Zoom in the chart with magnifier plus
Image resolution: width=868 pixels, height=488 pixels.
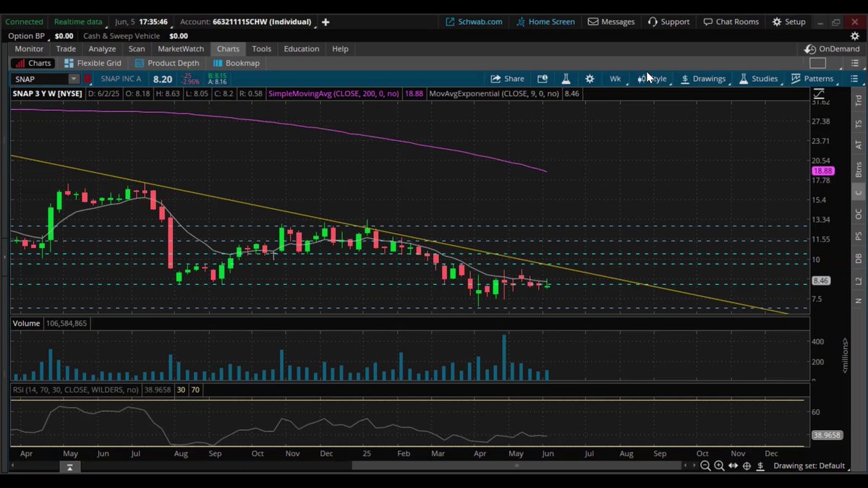(719, 466)
